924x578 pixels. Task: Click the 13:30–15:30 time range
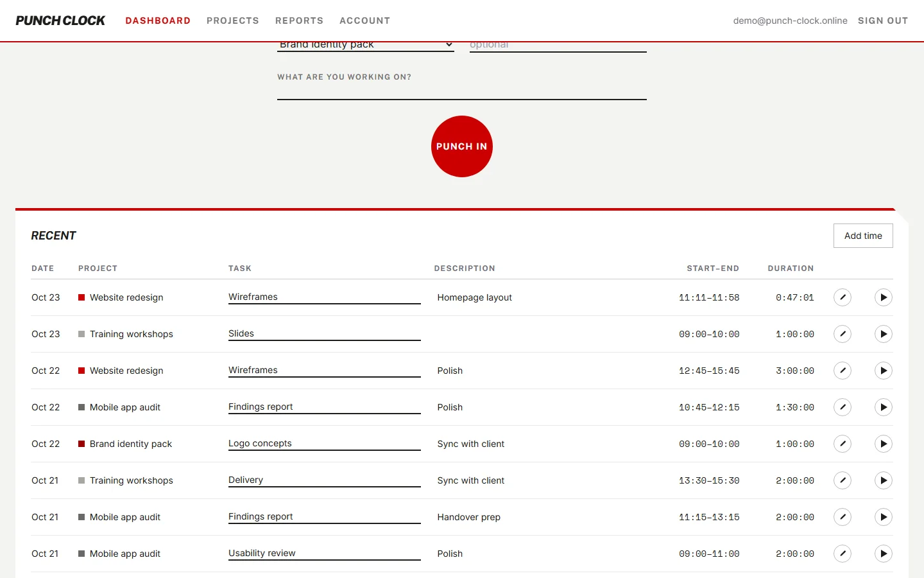pos(709,480)
